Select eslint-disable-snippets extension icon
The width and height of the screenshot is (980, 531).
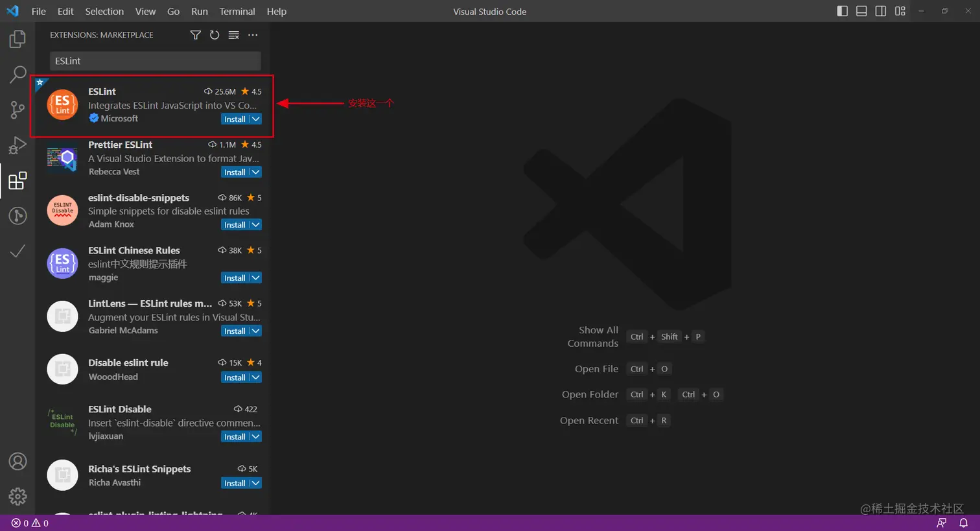tap(63, 210)
